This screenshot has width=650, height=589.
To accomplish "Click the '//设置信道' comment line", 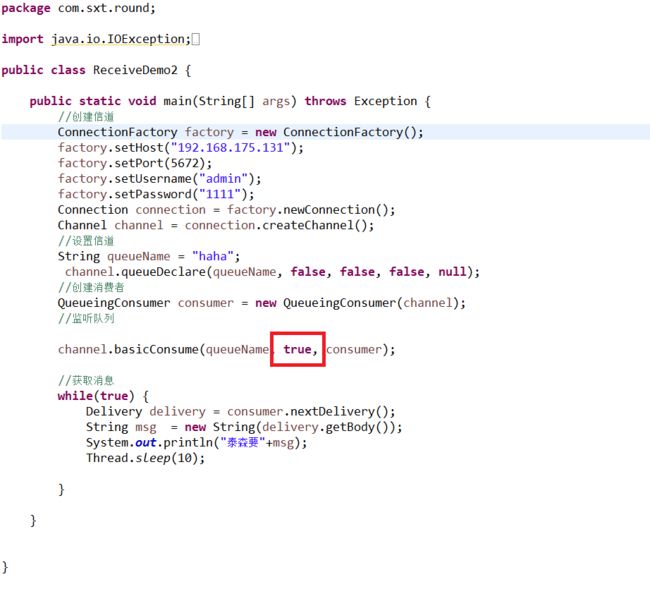I will pos(86,241).
